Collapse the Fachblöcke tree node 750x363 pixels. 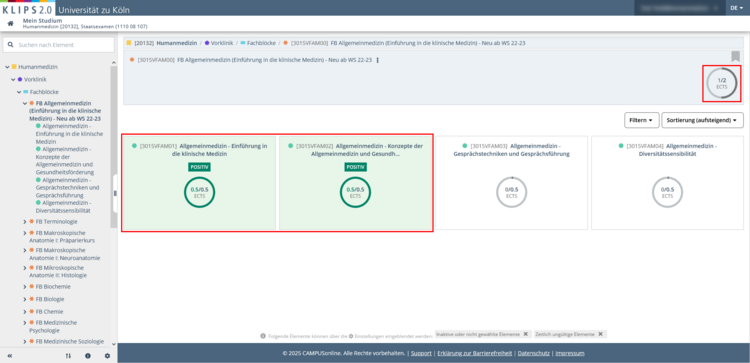tap(19, 92)
